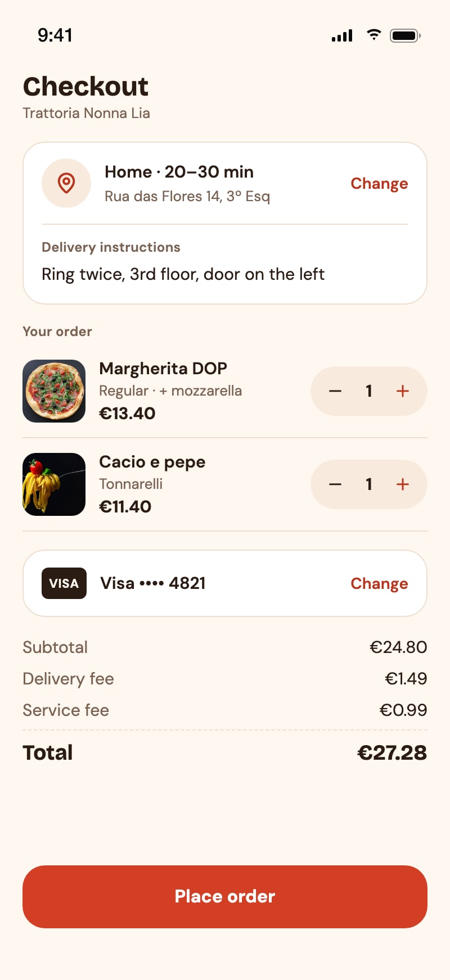The image size is (450, 980).
Task: Select the Home 20–30 min address row
Action: 225,183
